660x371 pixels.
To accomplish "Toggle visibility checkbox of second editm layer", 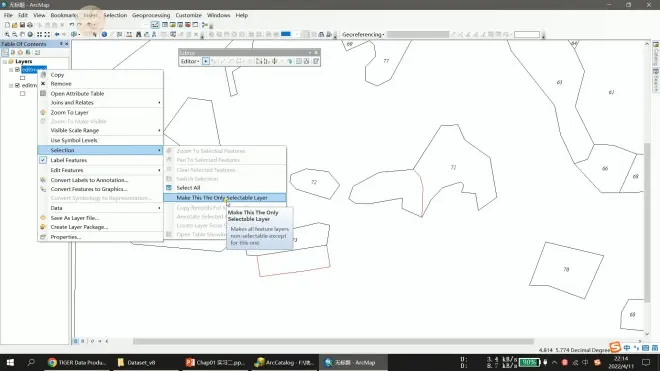I will click(17, 85).
